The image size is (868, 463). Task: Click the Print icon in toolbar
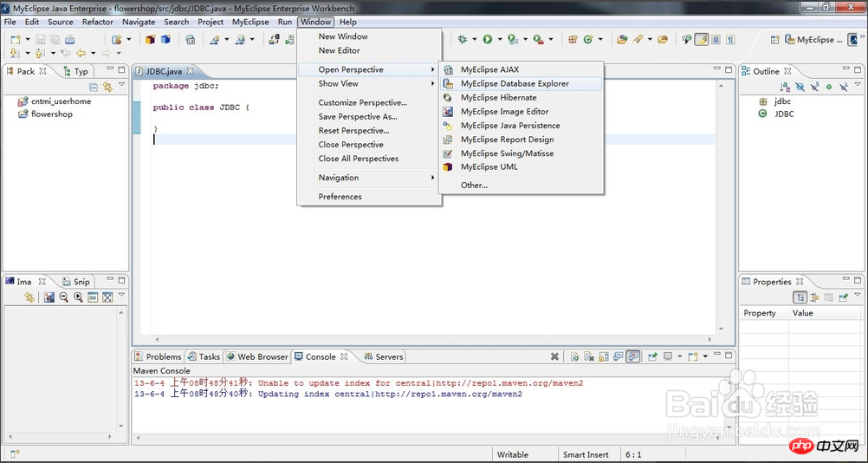70,40
